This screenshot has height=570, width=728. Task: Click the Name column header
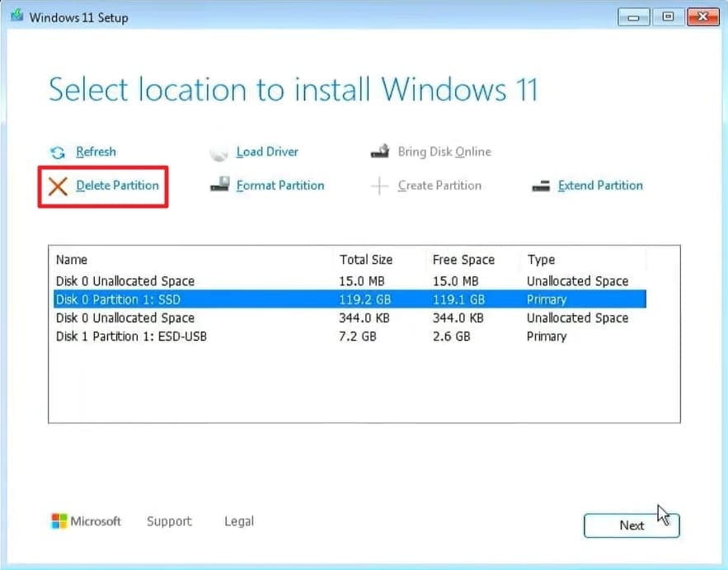(x=72, y=259)
